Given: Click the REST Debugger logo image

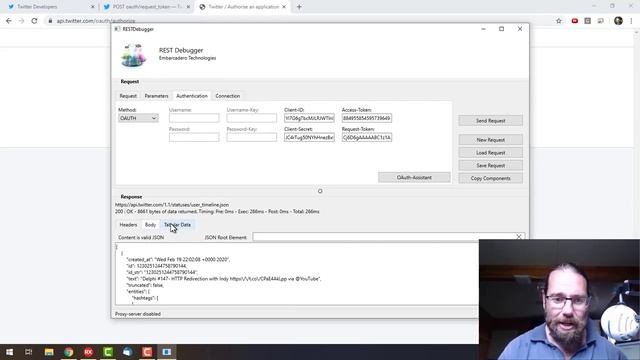Looking at the screenshot, I should coord(133,56).
